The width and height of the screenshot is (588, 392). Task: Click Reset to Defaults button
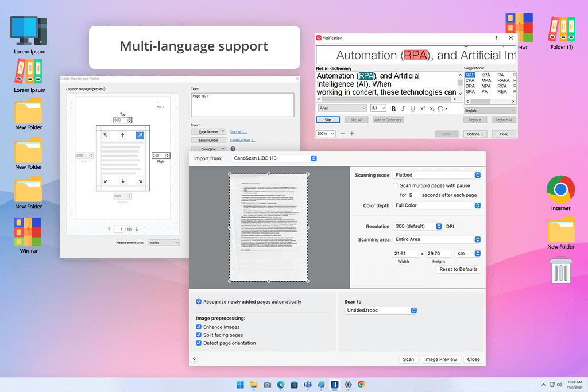tap(458, 269)
